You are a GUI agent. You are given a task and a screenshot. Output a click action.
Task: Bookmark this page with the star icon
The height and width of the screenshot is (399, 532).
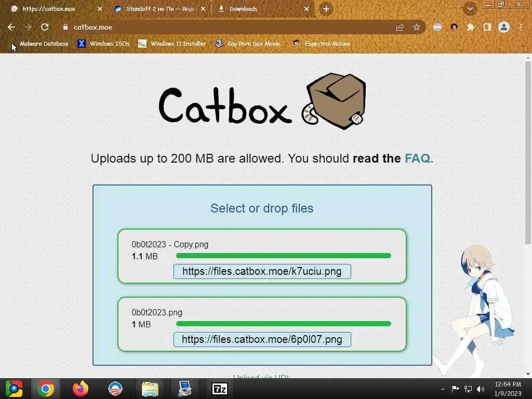pyautogui.click(x=417, y=27)
